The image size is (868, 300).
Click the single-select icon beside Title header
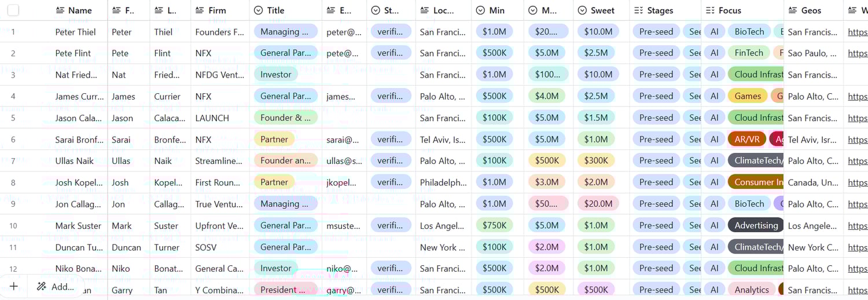(x=259, y=10)
